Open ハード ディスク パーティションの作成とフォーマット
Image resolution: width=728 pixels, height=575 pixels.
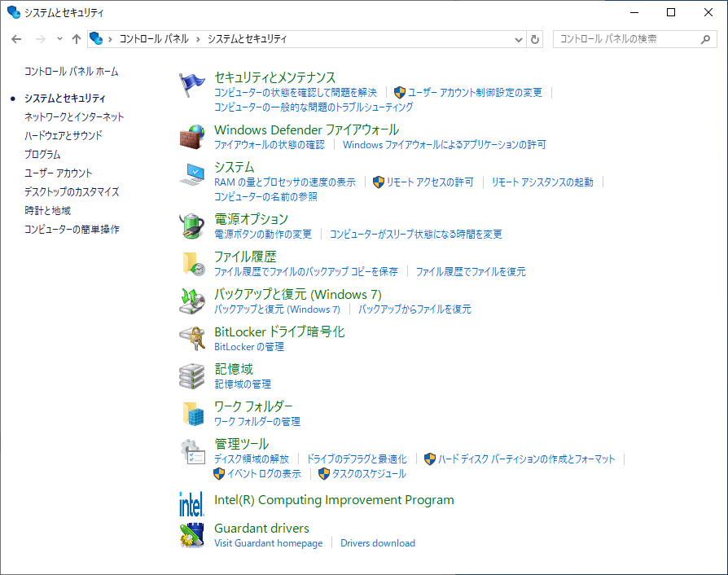(527, 459)
